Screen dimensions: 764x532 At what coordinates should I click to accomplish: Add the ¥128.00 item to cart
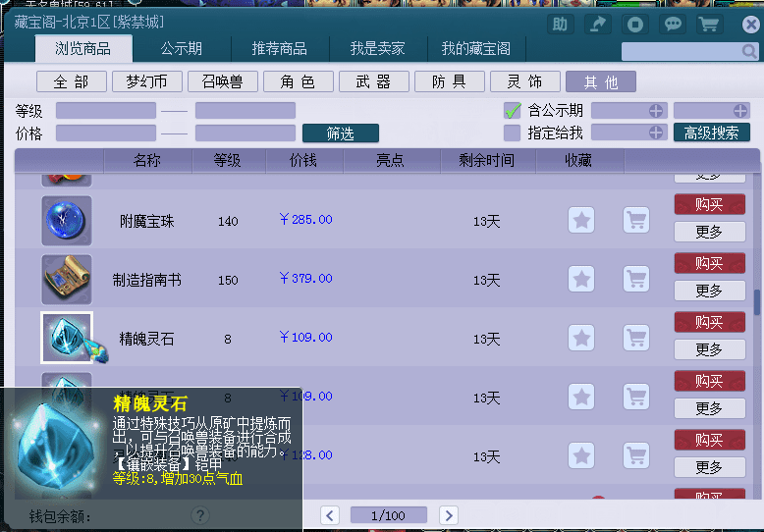click(636, 456)
